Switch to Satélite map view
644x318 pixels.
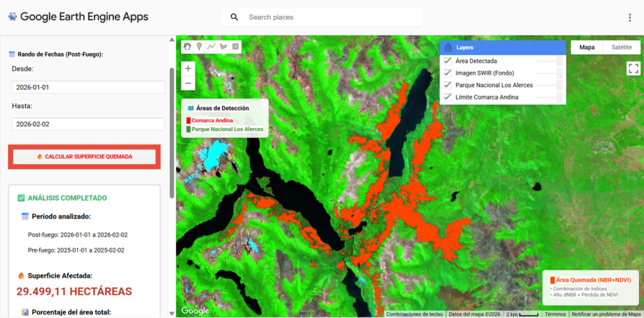[x=621, y=47]
